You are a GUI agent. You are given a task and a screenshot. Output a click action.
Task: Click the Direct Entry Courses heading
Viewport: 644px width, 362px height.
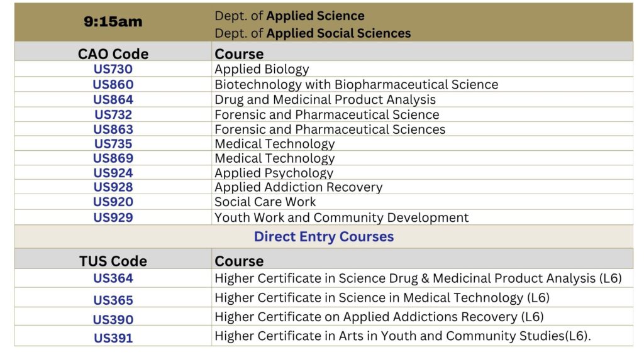324,237
